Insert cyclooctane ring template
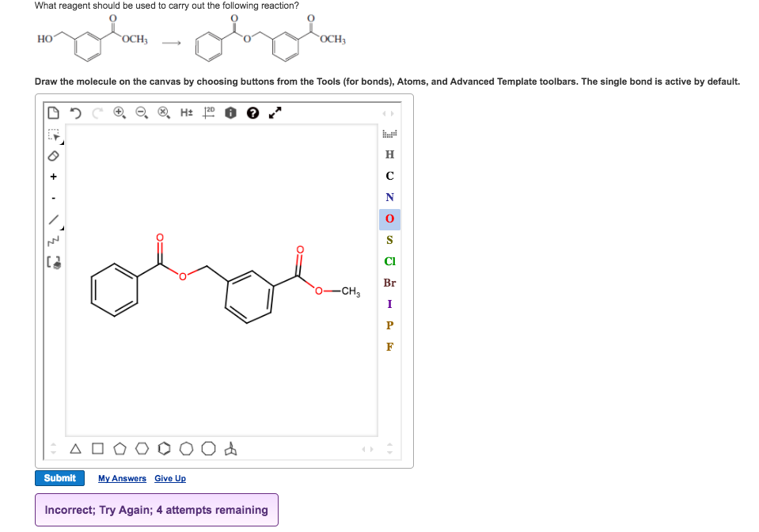The height and width of the screenshot is (532, 759). tap(209, 449)
